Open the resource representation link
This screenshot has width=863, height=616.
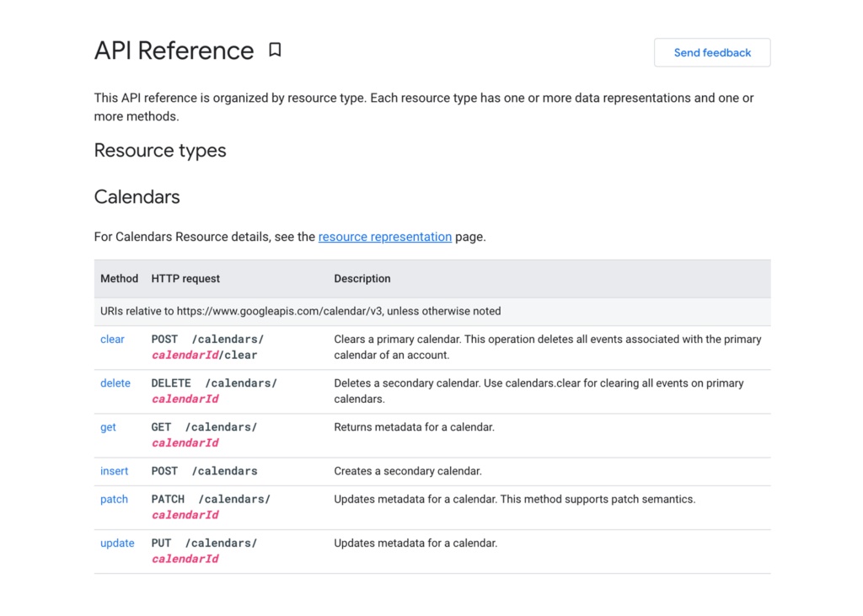click(384, 237)
